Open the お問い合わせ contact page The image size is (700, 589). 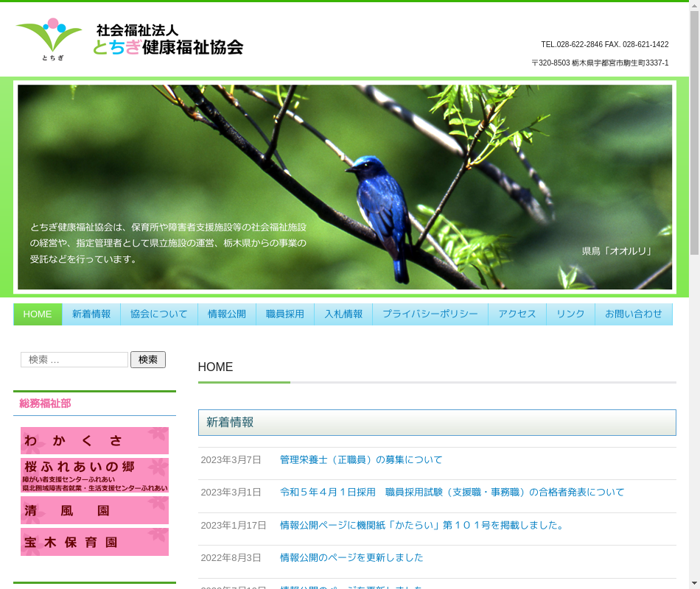pos(633,314)
